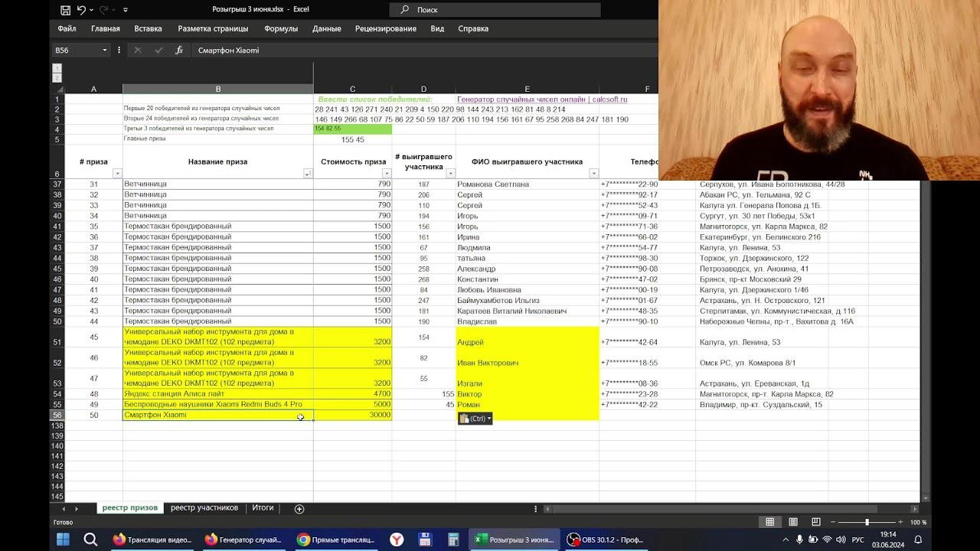Image resolution: width=980 pixels, height=551 pixels.
Task: Click the Excel search box (Поиск)
Action: click(x=495, y=10)
